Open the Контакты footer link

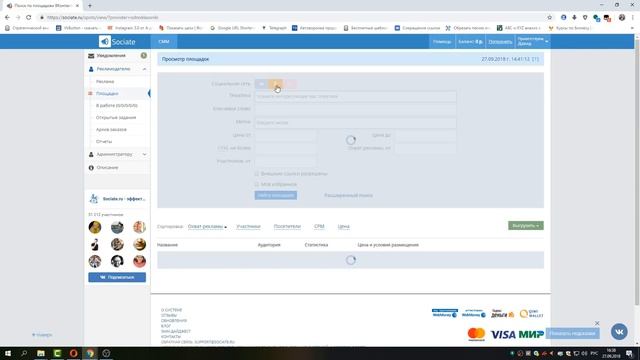point(171,337)
